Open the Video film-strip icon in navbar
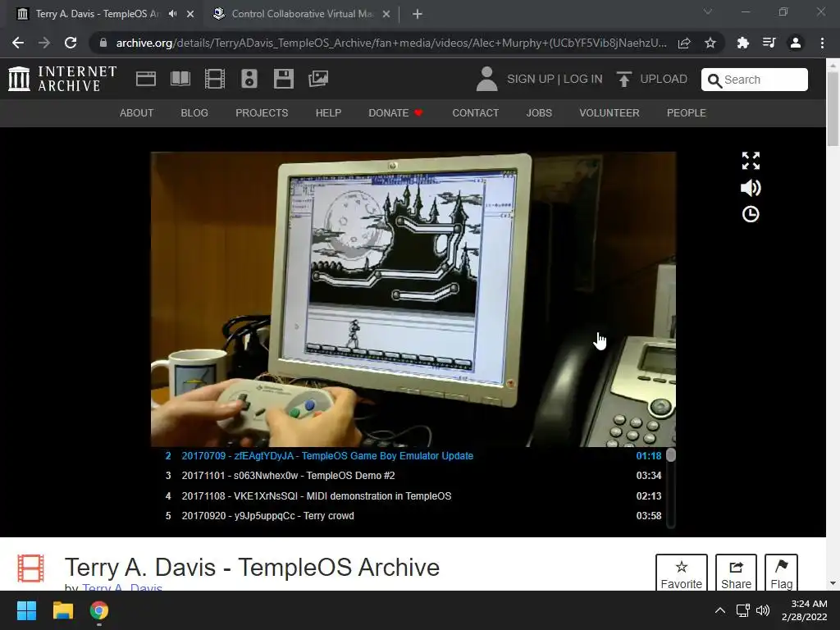Image resolution: width=840 pixels, height=630 pixels. [215, 79]
